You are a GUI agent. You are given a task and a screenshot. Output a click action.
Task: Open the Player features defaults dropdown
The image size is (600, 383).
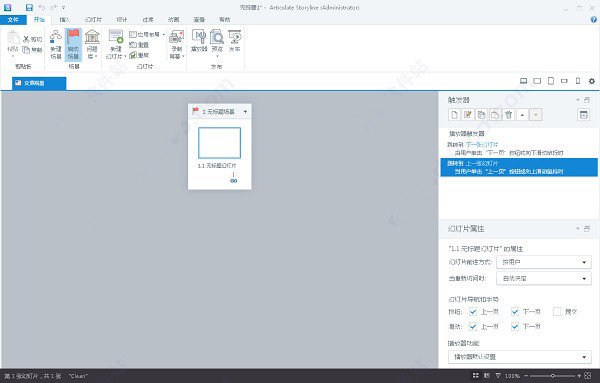pos(520,357)
